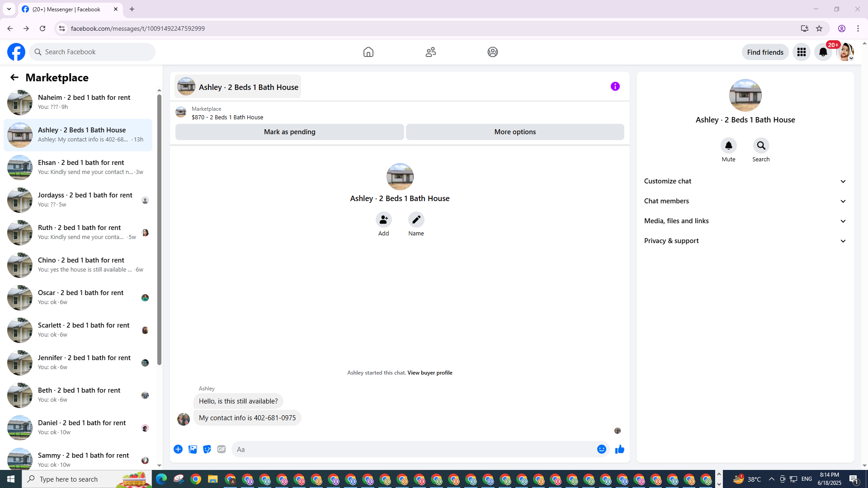The image size is (868, 488).
Task: Open the Windows notification center
Action: 854,479
